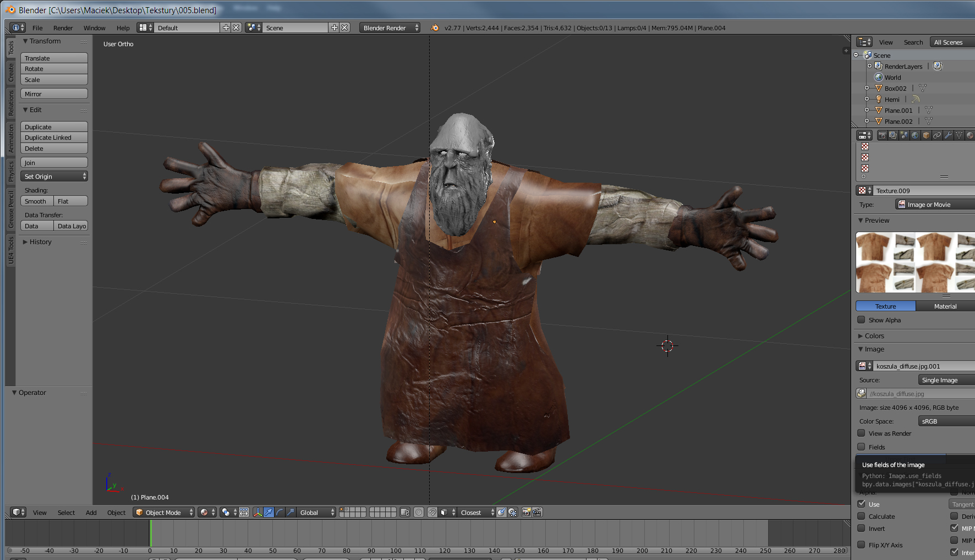Enable the Show Alpha checkbox

pos(861,320)
